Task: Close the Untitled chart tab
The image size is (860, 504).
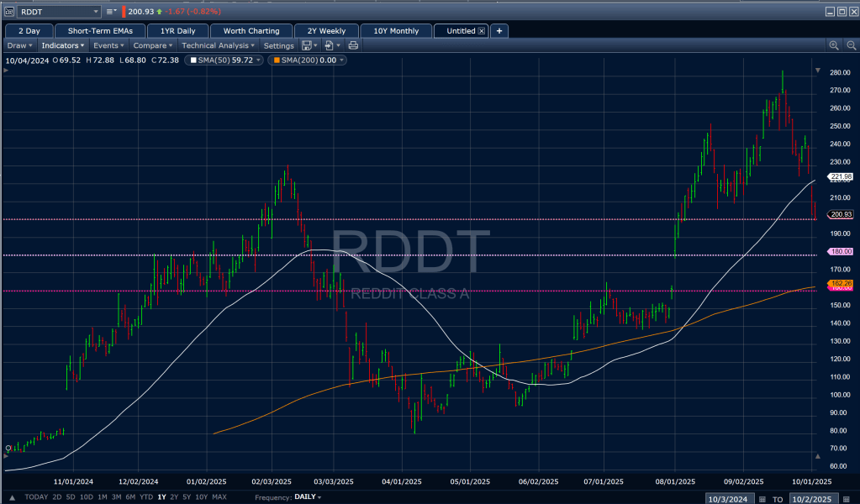Action: point(481,31)
